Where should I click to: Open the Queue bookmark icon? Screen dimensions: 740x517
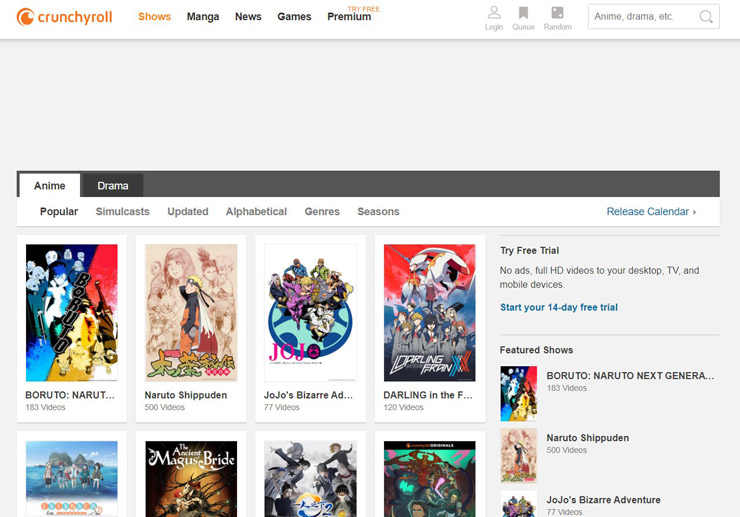(523, 14)
